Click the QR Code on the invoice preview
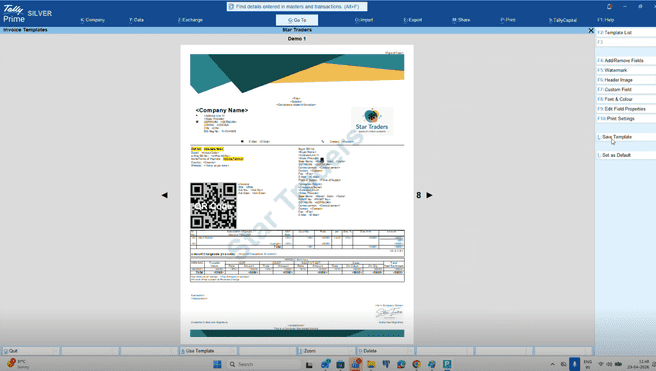 tap(213, 206)
